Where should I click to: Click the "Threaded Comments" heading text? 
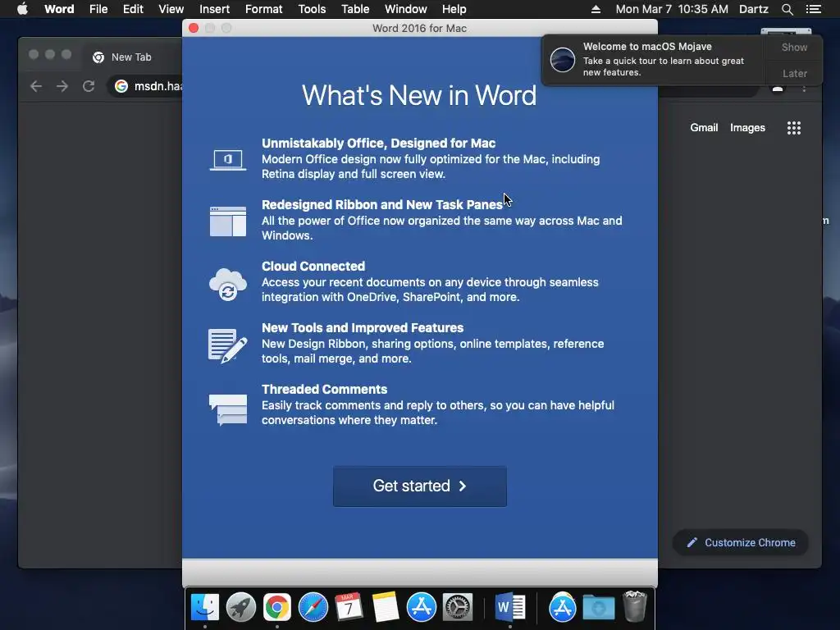324,390
